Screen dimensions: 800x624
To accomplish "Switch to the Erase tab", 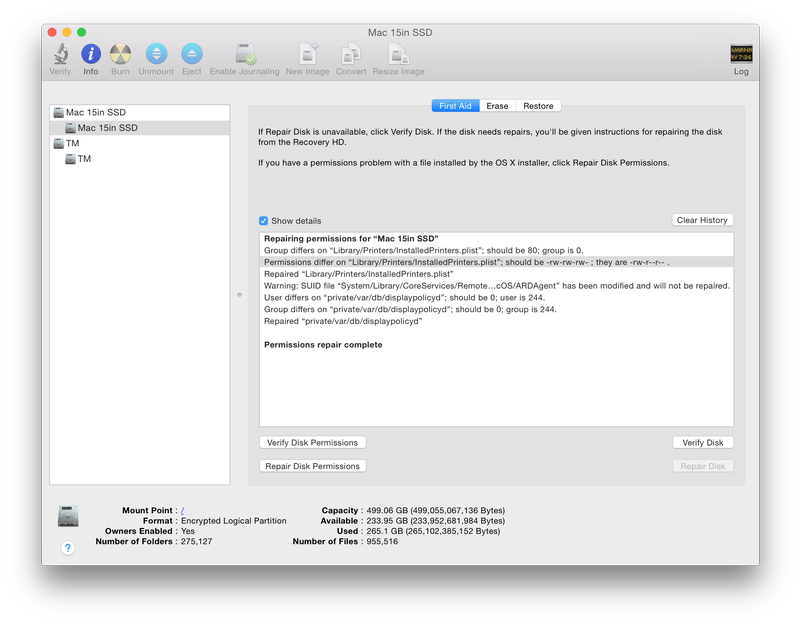I will 497,106.
